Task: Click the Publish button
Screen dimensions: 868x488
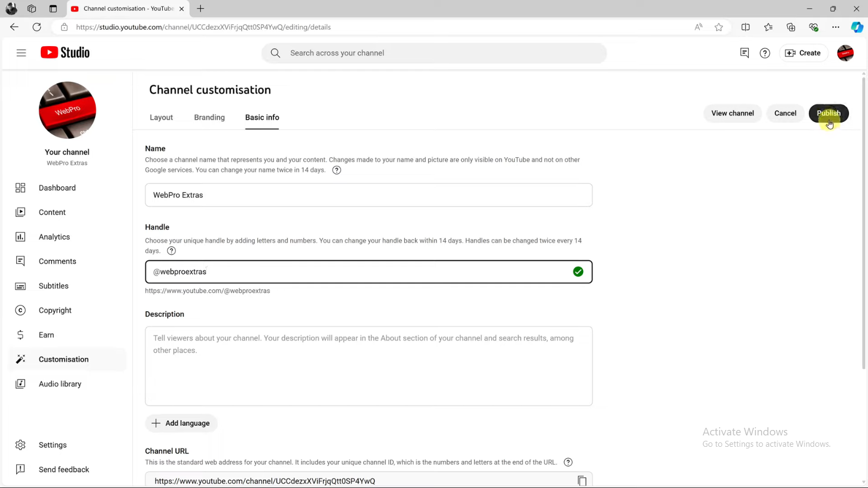Action: pos(828,113)
